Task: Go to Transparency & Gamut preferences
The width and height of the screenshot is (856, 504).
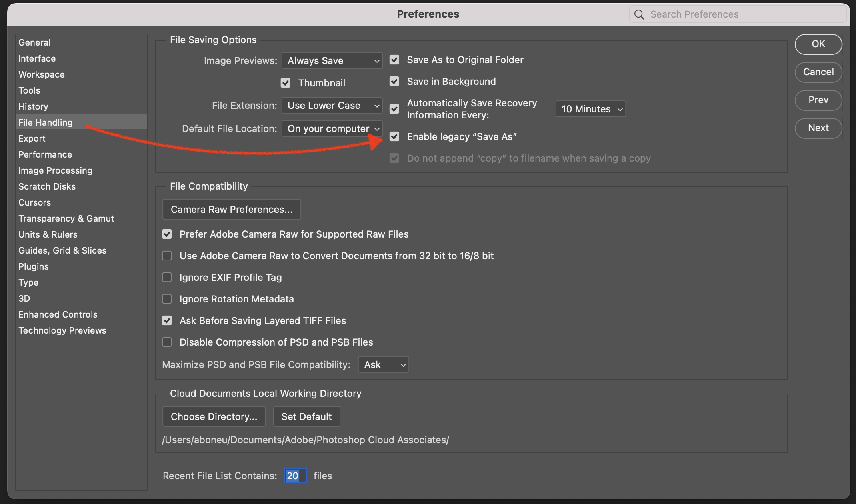Action: 66,218
